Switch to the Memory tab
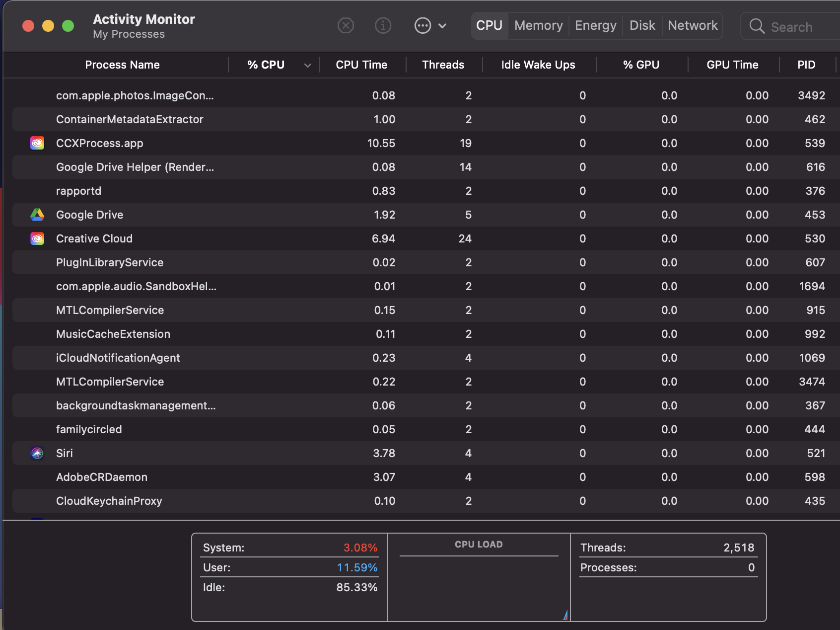The height and width of the screenshot is (630, 840). tap(539, 25)
